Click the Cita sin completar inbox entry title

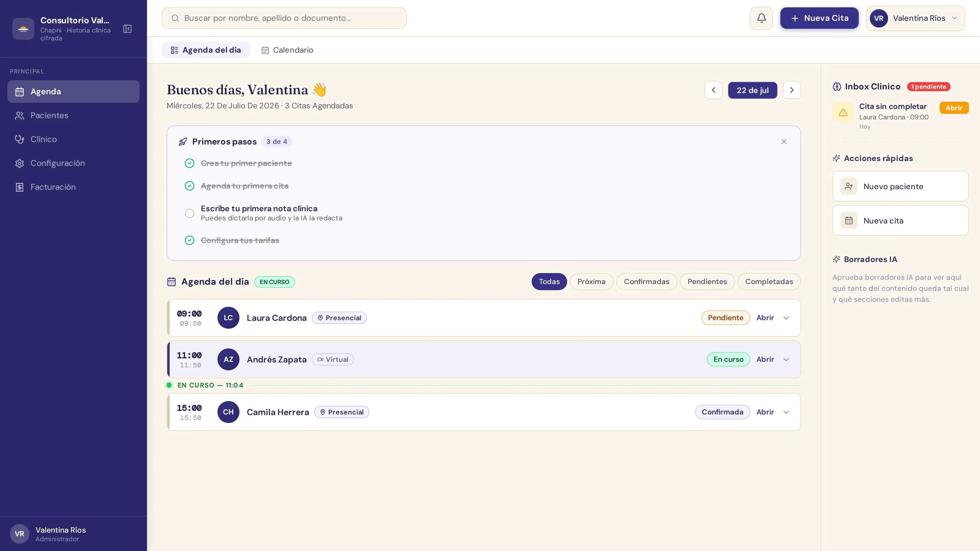(892, 107)
